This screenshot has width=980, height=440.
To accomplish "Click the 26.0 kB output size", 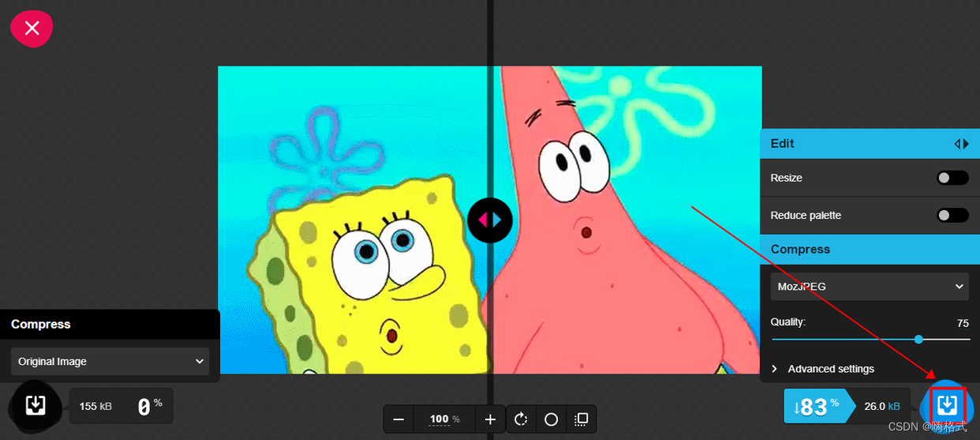I will pos(882,406).
